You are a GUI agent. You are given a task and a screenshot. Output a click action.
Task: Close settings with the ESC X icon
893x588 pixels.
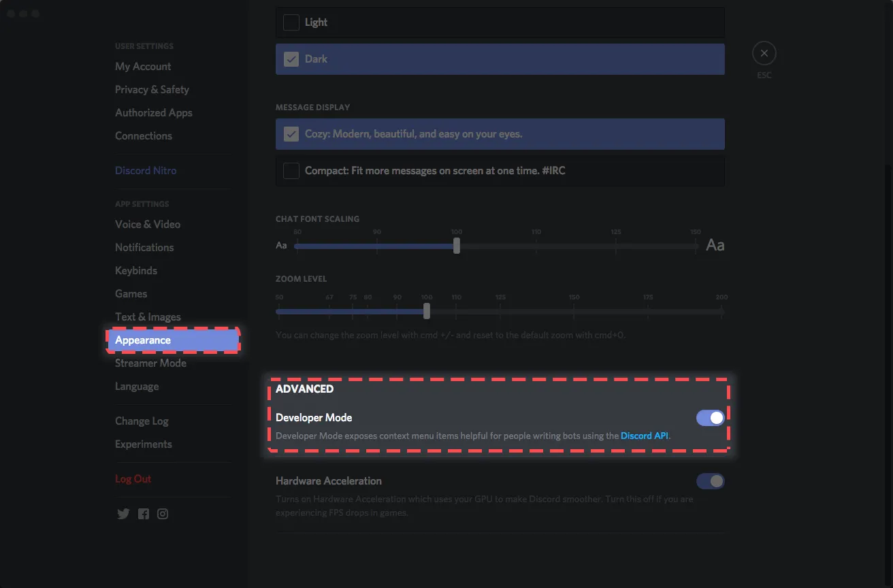(x=764, y=53)
